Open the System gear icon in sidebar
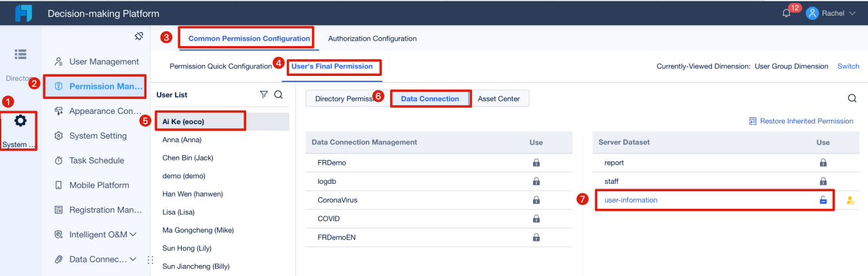The width and height of the screenshot is (868, 276). tap(20, 121)
